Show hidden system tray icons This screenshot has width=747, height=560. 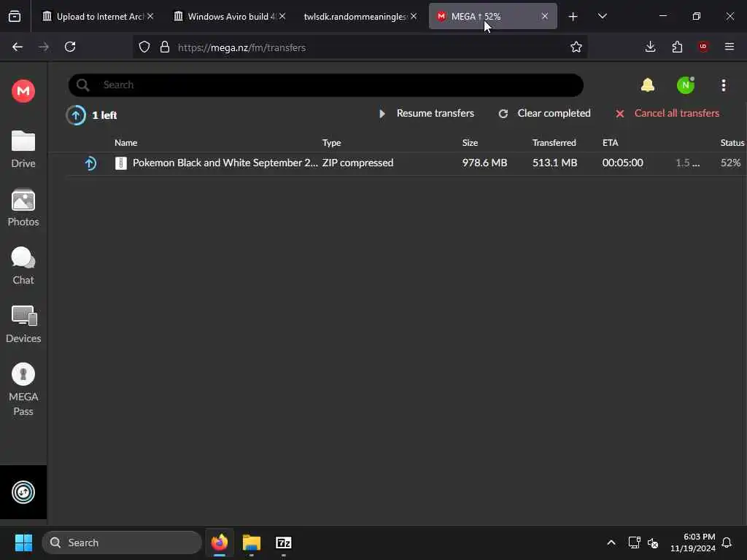pos(611,542)
